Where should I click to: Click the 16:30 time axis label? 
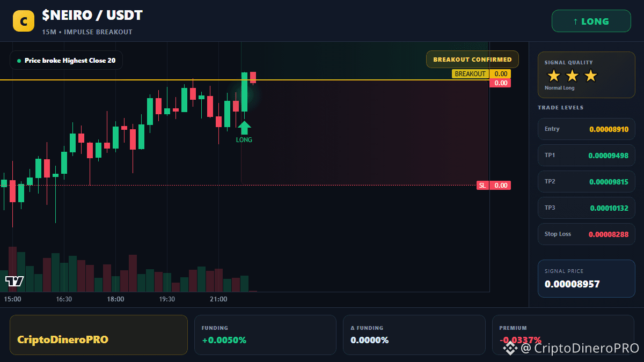pyautogui.click(x=64, y=299)
